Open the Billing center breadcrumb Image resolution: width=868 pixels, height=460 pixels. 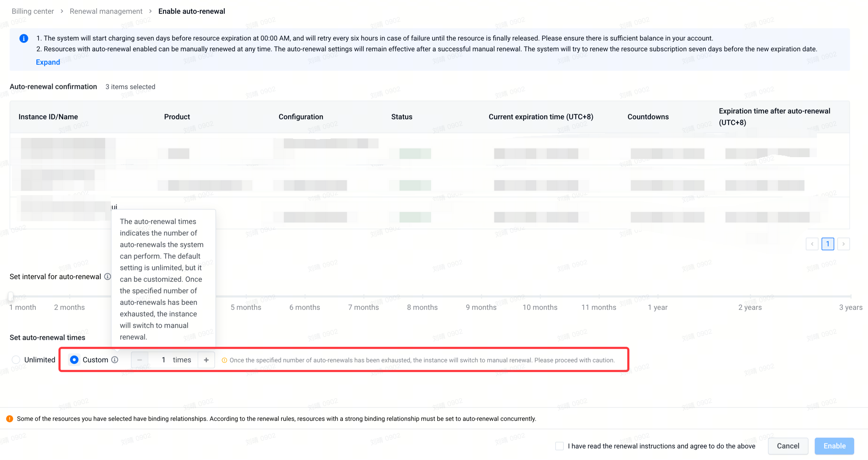pos(33,11)
